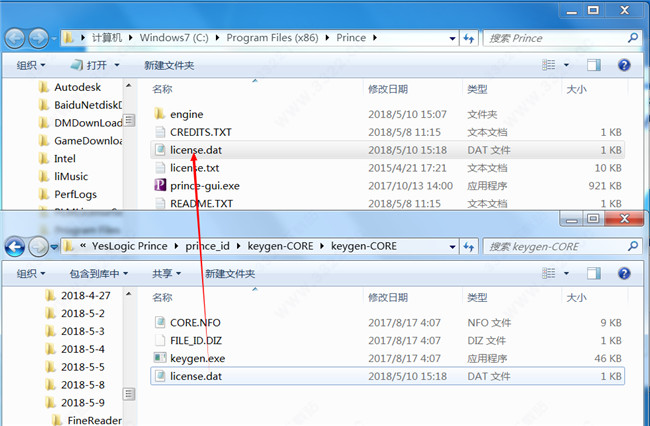Sort by 类型 column in the keygen-CORE window

tap(477, 298)
